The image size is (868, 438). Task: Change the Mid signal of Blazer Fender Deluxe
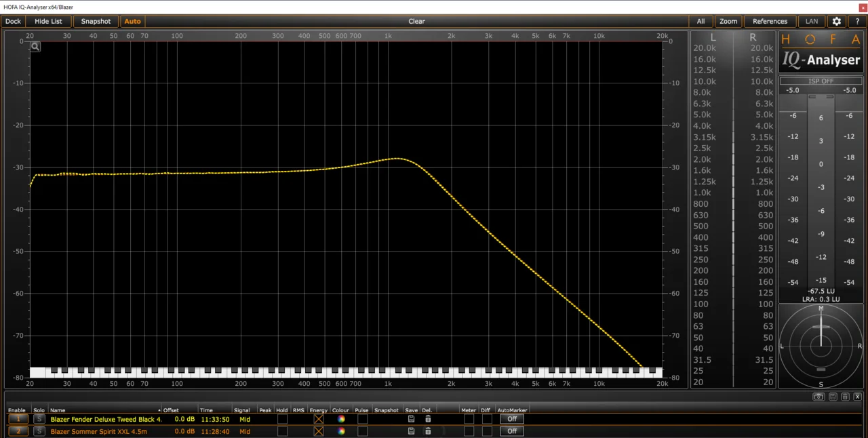click(x=245, y=419)
